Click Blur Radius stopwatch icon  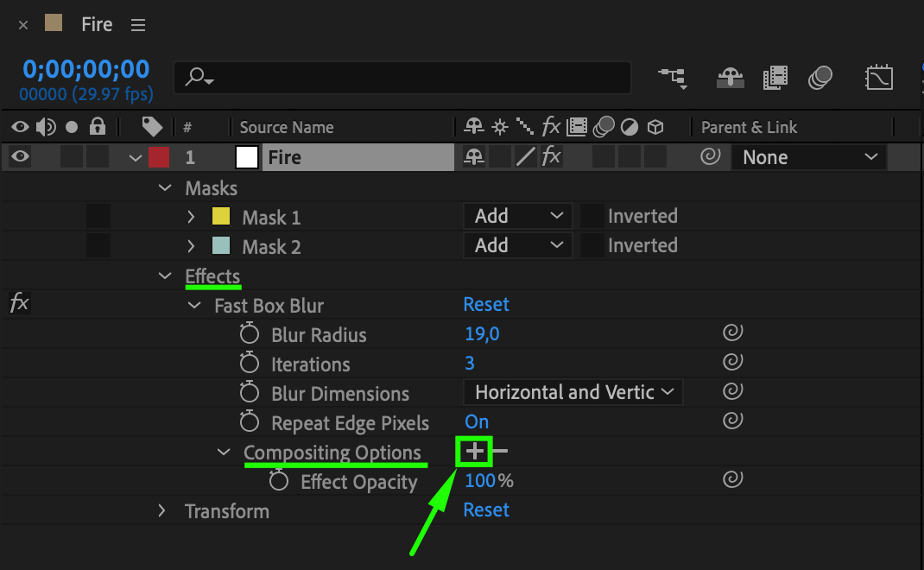point(250,334)
